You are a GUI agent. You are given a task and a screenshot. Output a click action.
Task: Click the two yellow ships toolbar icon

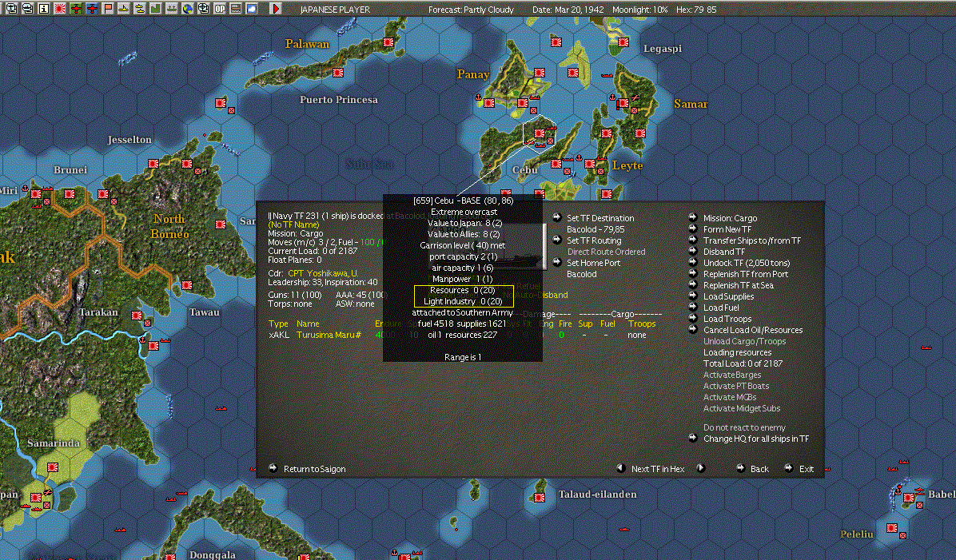(139, 9)
